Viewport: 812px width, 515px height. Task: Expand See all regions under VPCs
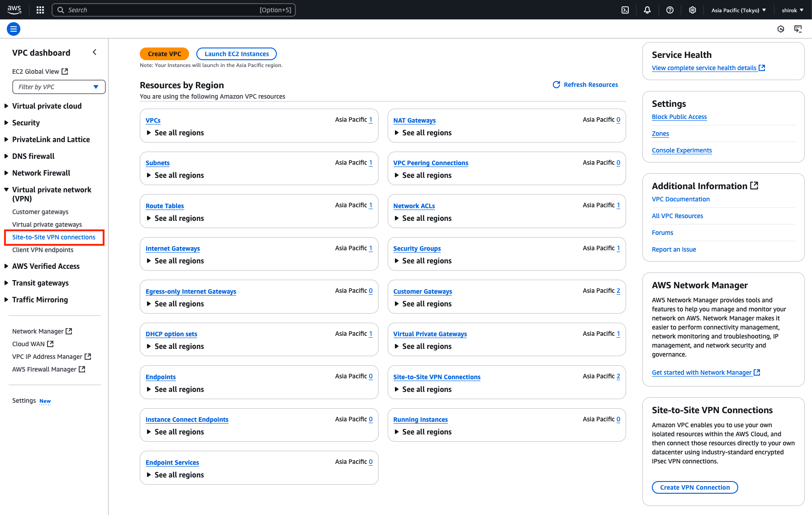pos(175,133)
